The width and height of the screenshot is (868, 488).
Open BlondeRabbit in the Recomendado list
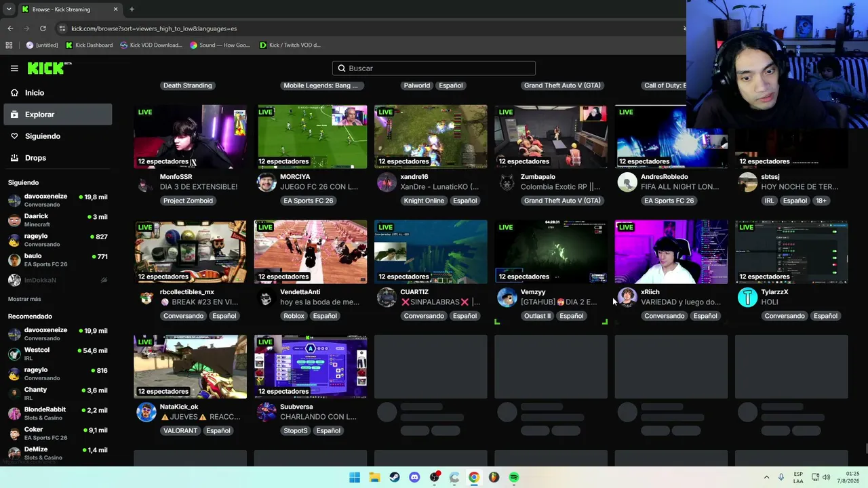click(x=58, y=413)
